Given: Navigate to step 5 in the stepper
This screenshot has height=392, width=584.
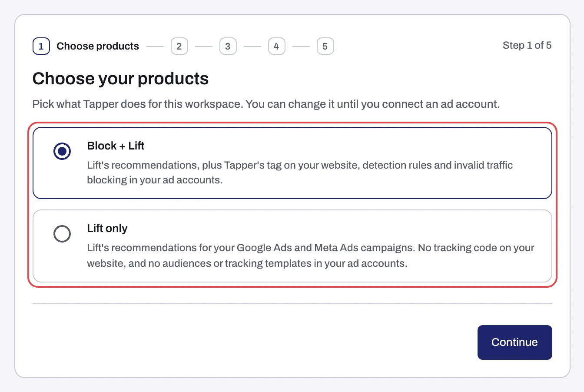Looking at the screenshot, I should click(x=325, y=46).
